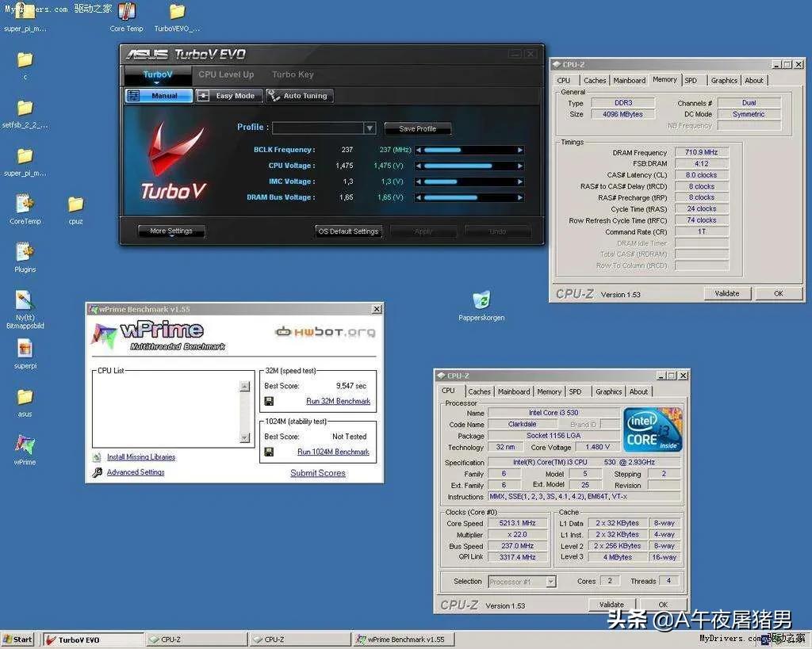Open the TurboVEVO folder icon
Screen dimensions: 812x649
point(177,12)
